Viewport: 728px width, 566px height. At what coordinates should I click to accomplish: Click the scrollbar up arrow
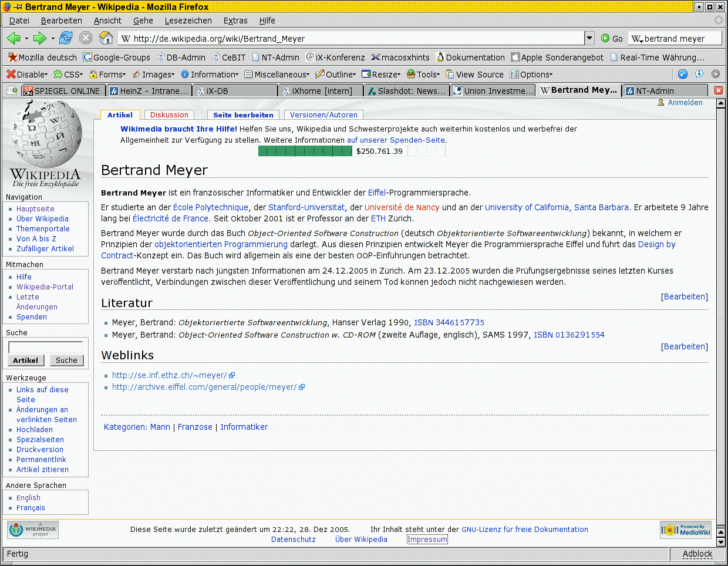click(x=722, y=103)
